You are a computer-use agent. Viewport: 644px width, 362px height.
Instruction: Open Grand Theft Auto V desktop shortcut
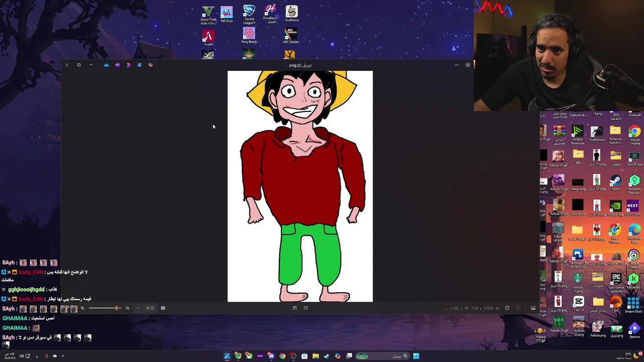click(208, 16)
